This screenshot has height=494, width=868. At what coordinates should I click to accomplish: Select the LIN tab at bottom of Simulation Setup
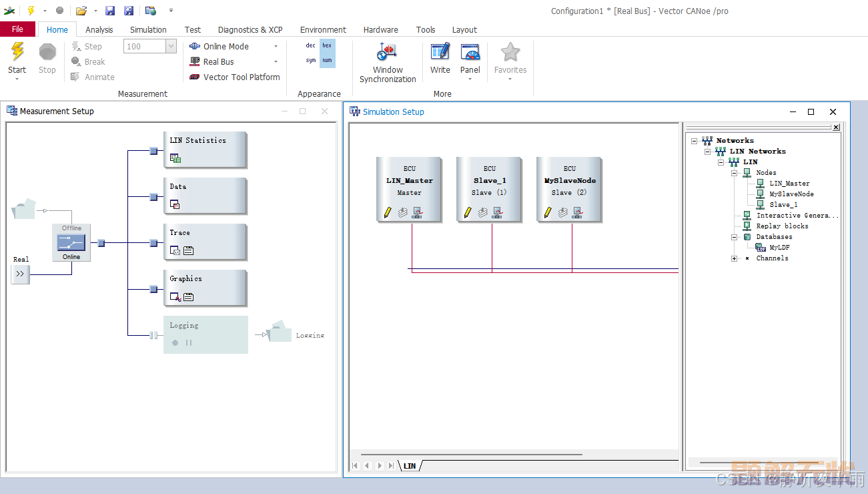pyautogui.click(x=410, y=466)
